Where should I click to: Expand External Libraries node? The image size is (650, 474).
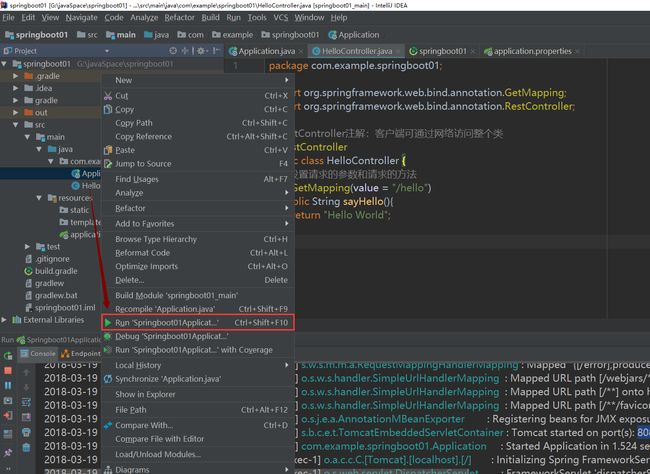(x=4, y=320)
